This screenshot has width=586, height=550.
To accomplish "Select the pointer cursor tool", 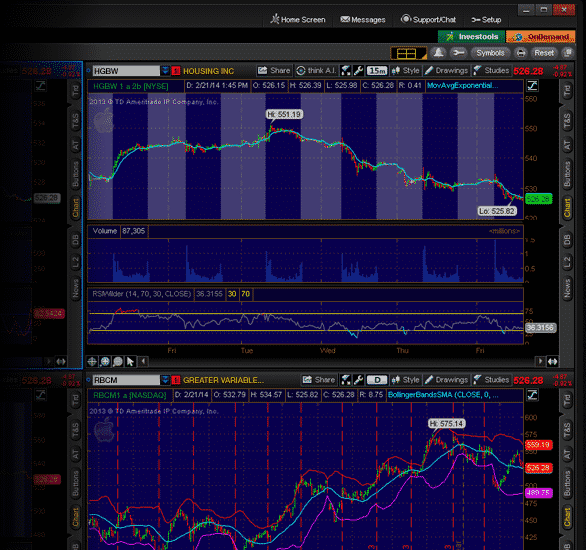I will pyautogui.click(x=130, y=361).
